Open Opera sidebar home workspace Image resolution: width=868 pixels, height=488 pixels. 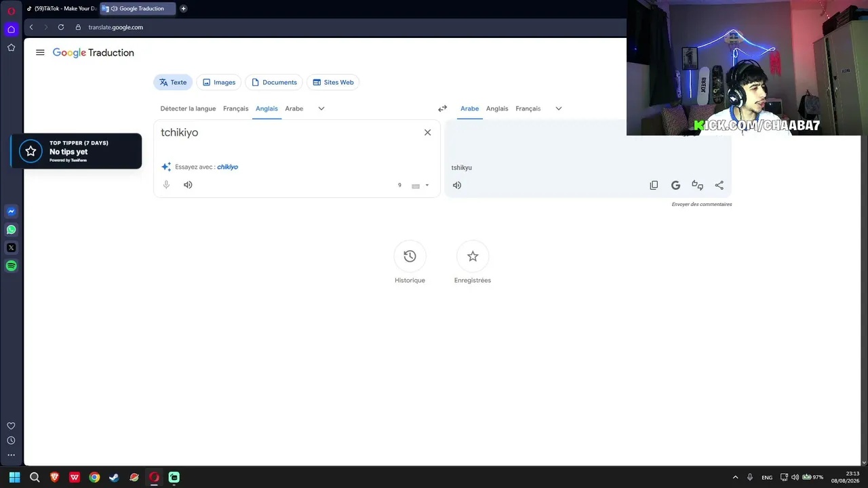coord(11,29)
